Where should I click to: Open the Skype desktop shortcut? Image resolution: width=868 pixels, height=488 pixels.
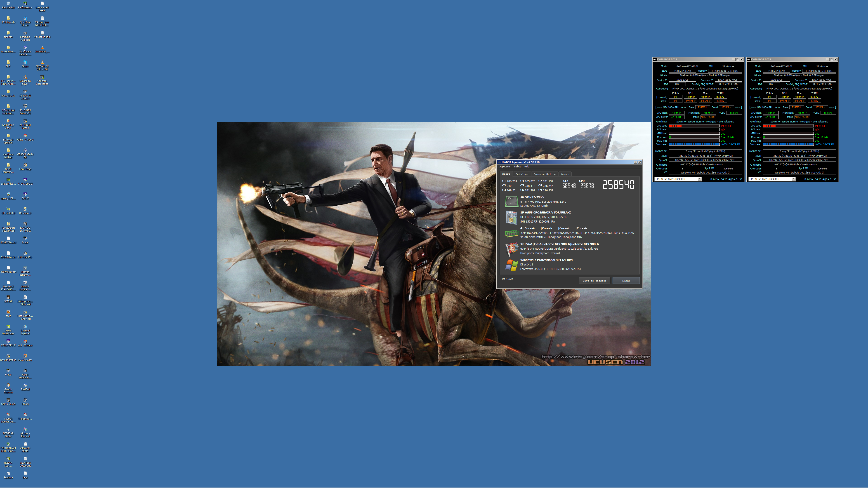point(25,64)
